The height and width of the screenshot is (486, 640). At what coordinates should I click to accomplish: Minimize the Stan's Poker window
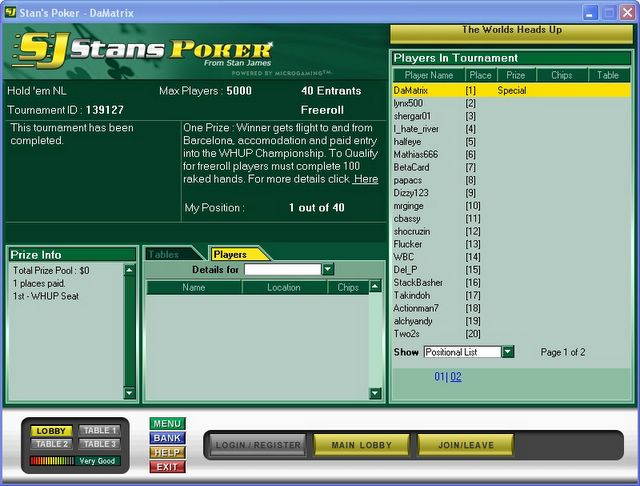pyautogui.click(x=590, y=12)
